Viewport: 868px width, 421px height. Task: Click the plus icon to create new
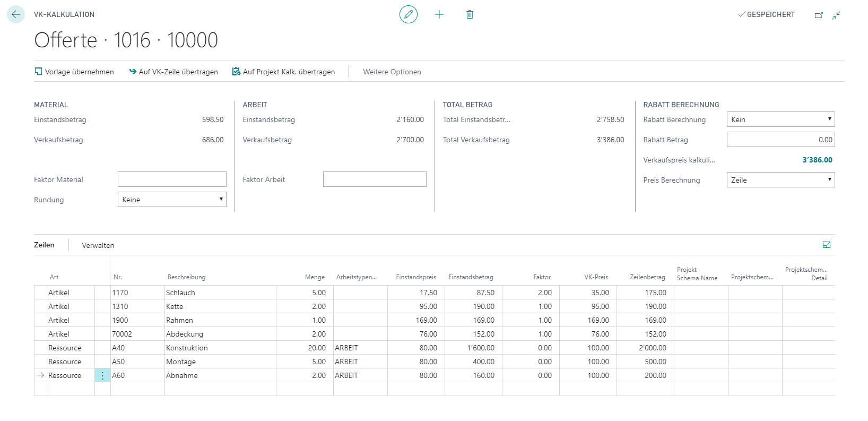click(x=439, y=14)
